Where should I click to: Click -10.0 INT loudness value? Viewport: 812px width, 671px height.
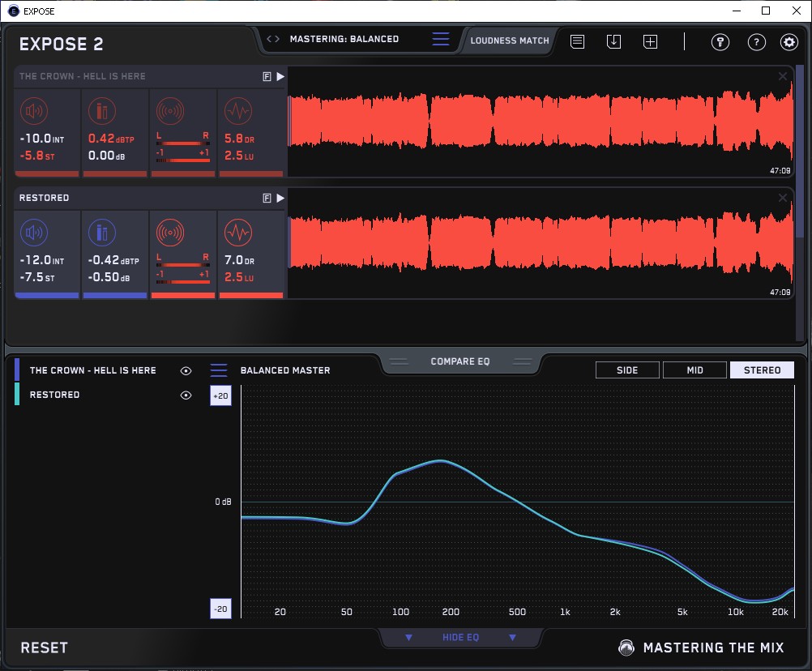tap(42, 139)
